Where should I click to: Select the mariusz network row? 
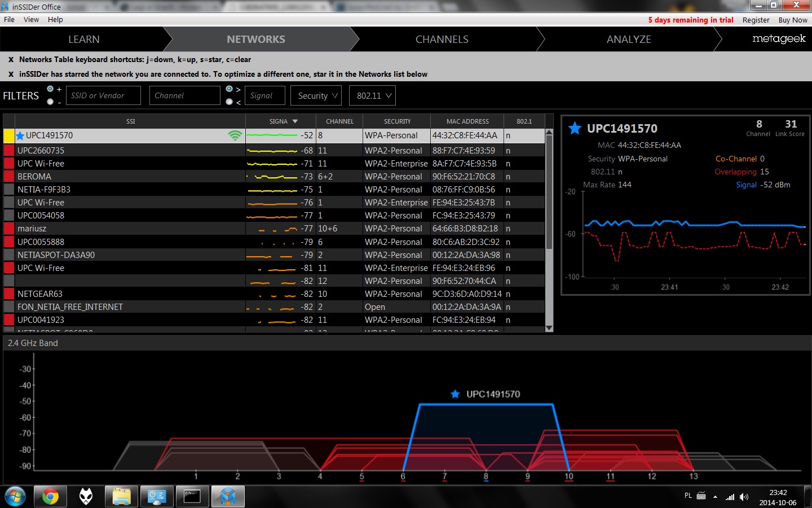[x=274, y=229]
